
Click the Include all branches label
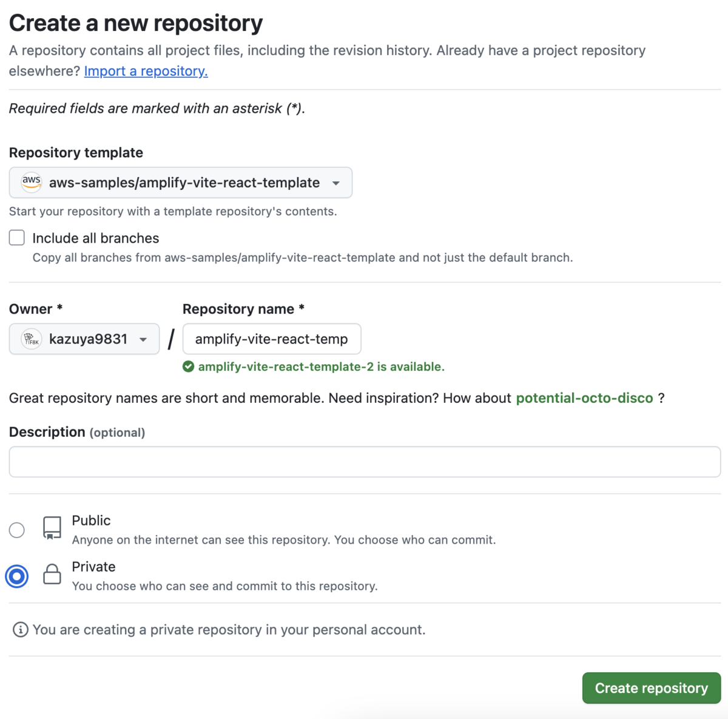click(96, 238)
